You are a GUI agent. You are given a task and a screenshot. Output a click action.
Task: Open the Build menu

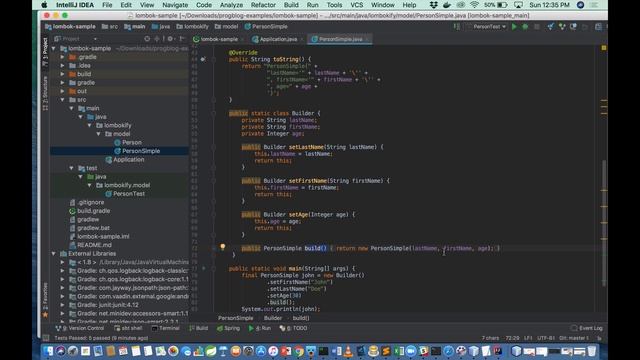(291, 5)
